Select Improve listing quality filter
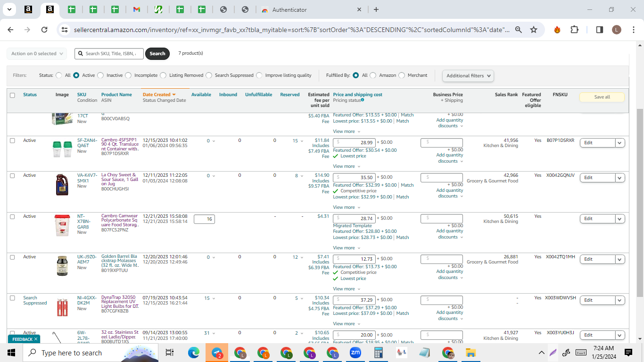Viewport: 644px width, 362px height. click(259, 75)
